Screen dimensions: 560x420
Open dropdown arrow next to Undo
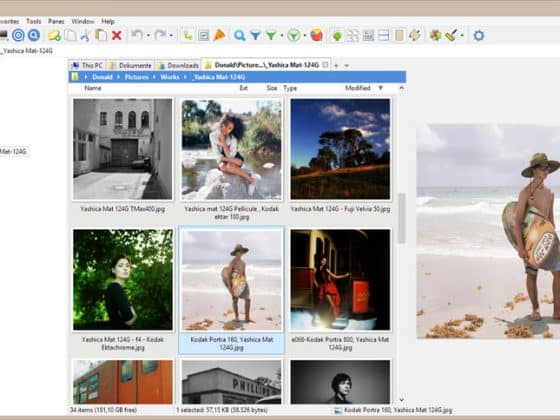click(148, 35)
